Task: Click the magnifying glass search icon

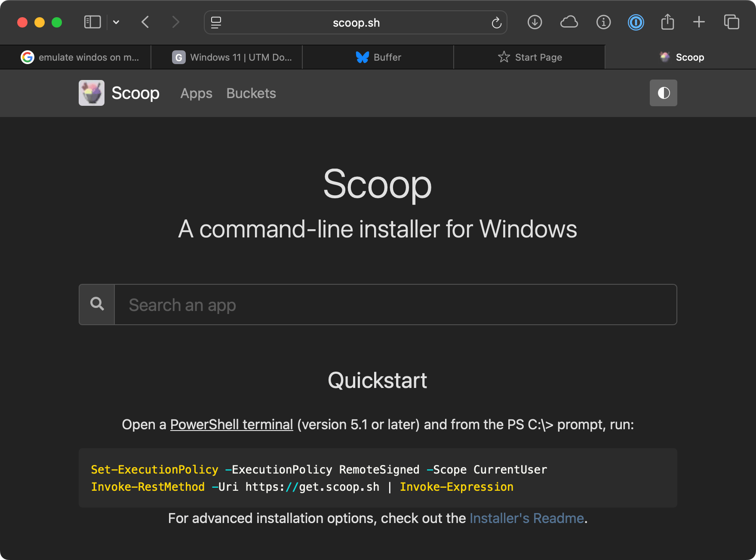Action: (x=97, y=305)
